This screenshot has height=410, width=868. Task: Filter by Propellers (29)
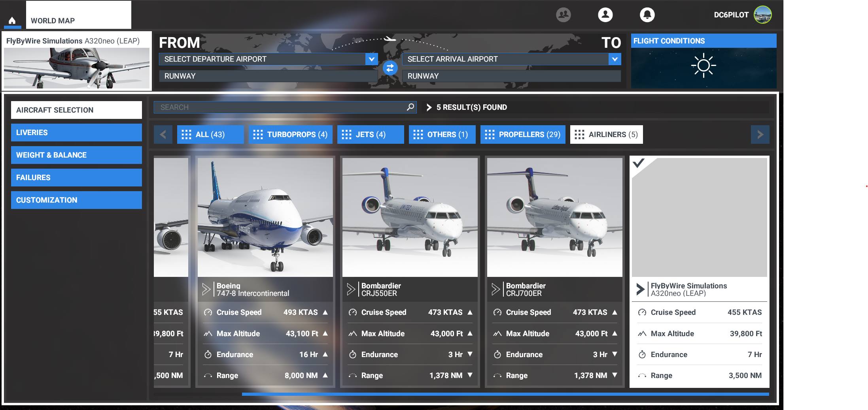point(523,135)
